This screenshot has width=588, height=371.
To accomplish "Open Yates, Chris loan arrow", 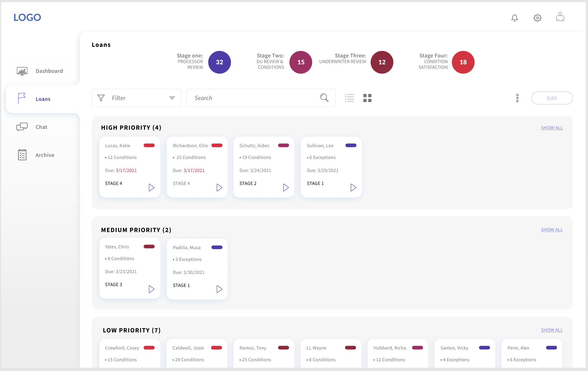I will pos(152,289).
